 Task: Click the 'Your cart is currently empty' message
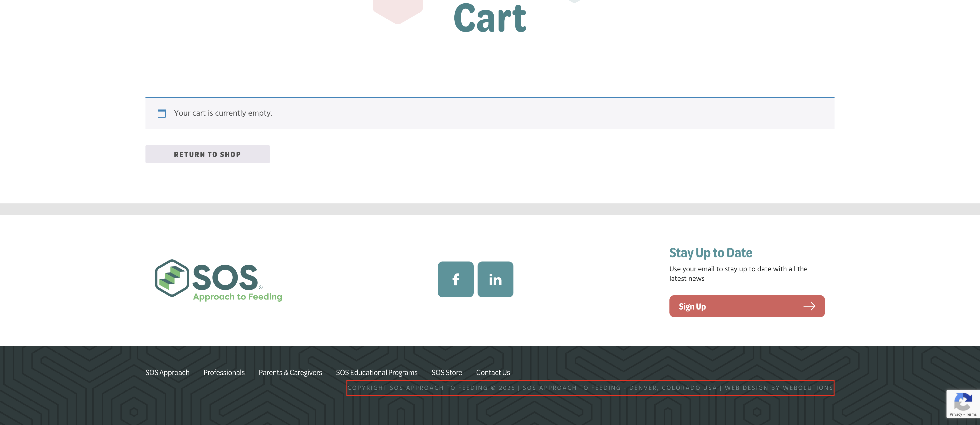tap(223, 113)
